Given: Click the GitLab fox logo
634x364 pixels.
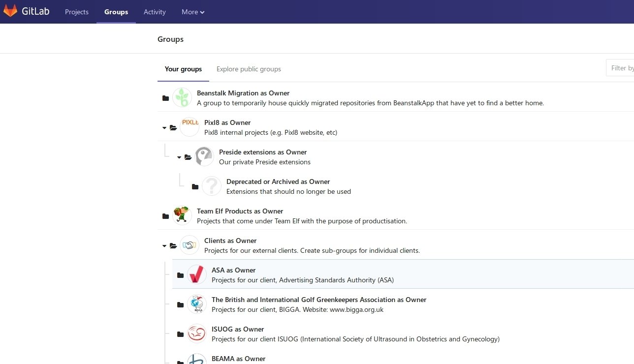Looking at the screenshot, I should 10,11.
